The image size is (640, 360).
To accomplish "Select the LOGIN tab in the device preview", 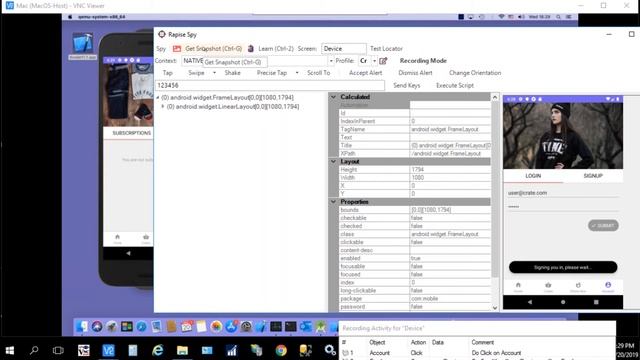I will 533,176.
